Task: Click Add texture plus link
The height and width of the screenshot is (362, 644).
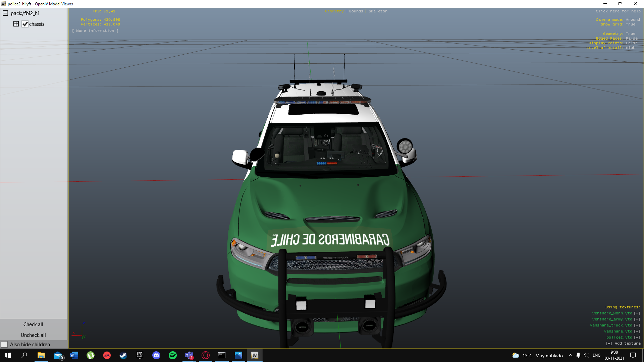Action: [623, 344]
